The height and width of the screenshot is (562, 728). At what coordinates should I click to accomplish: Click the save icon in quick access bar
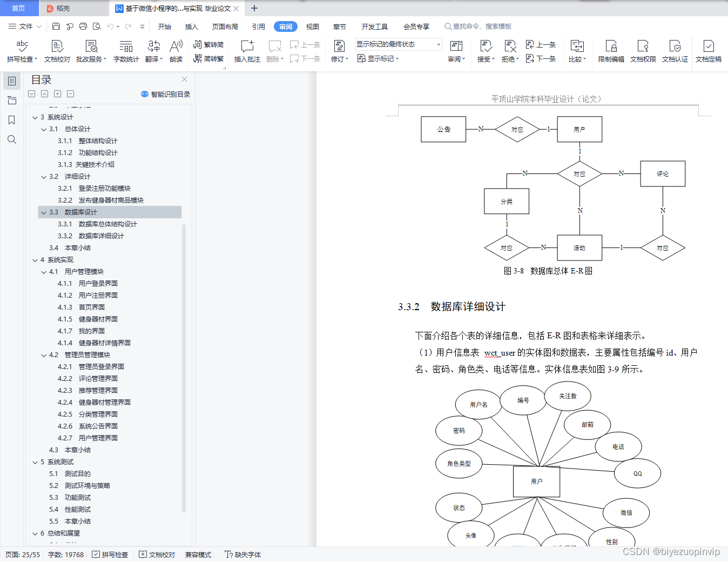(56, 26)
